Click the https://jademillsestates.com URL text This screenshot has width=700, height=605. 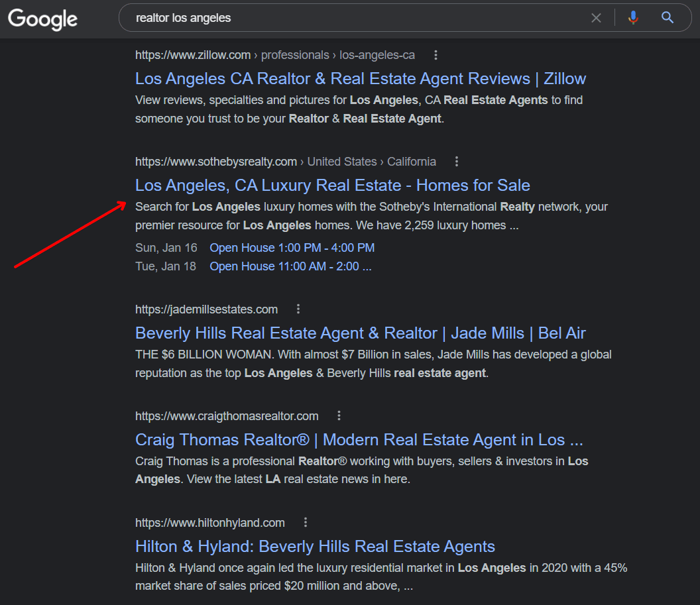click(x=206, y=309)
